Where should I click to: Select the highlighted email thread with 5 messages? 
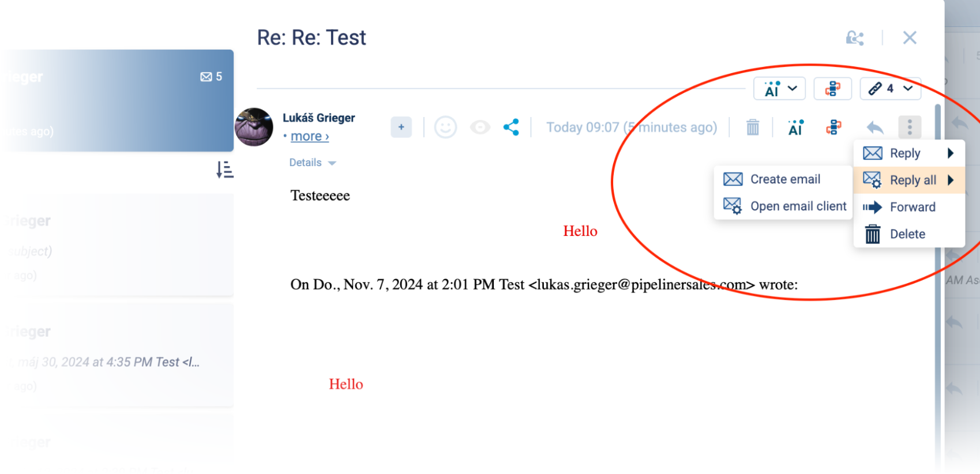117,101
